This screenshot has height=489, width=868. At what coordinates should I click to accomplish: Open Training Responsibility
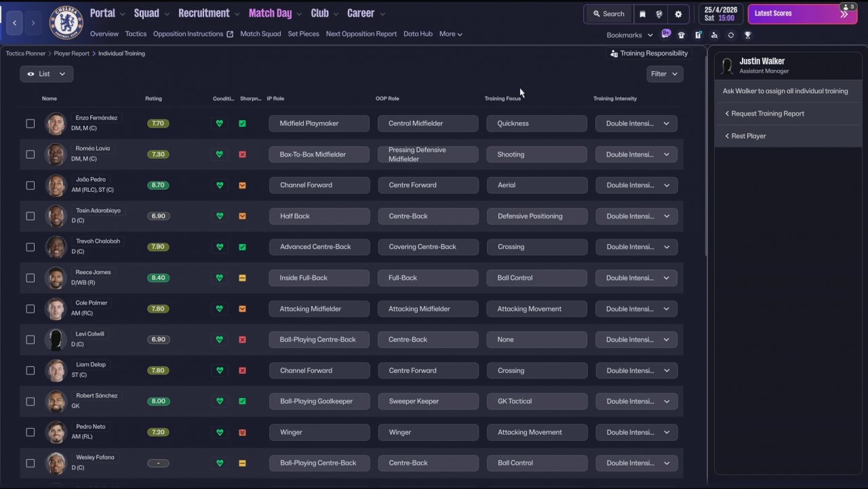point(649,54)
